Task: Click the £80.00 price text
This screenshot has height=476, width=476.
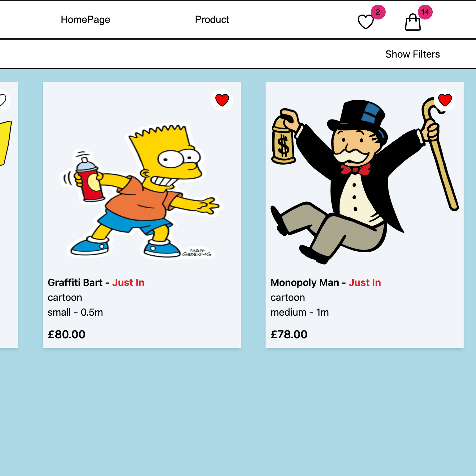Action: coord(67,334)
